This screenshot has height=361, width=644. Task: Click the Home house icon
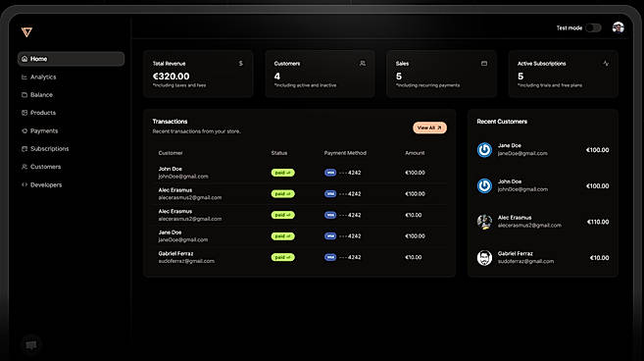[25, 59]
